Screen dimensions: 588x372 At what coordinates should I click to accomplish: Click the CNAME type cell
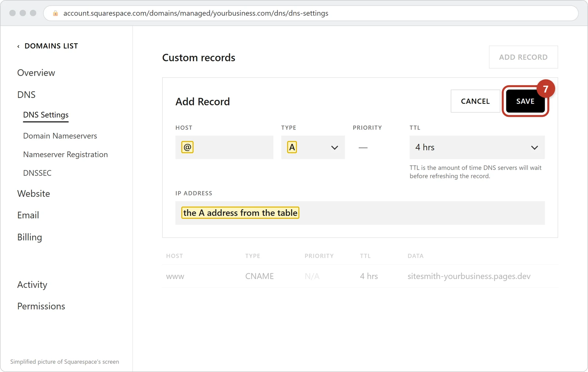click(x=259, y=276)
